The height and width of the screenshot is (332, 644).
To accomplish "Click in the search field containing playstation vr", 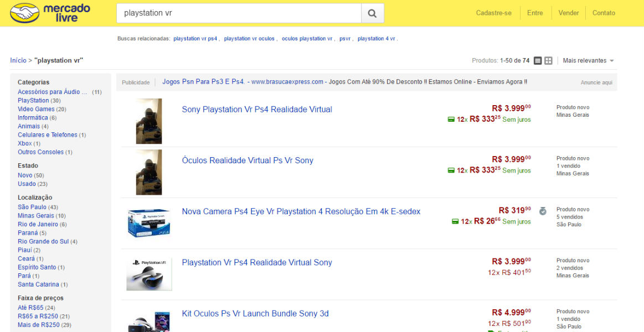I will click(239, 13).
